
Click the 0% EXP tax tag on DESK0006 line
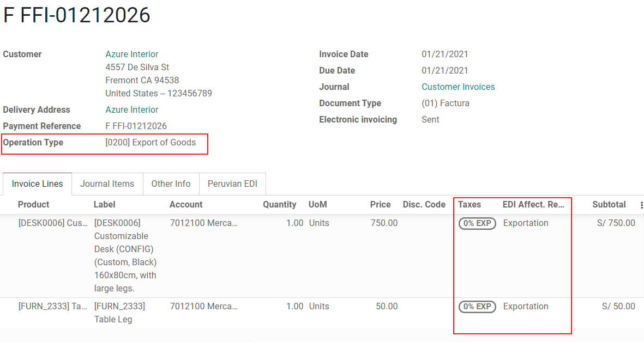coord(477,223)
